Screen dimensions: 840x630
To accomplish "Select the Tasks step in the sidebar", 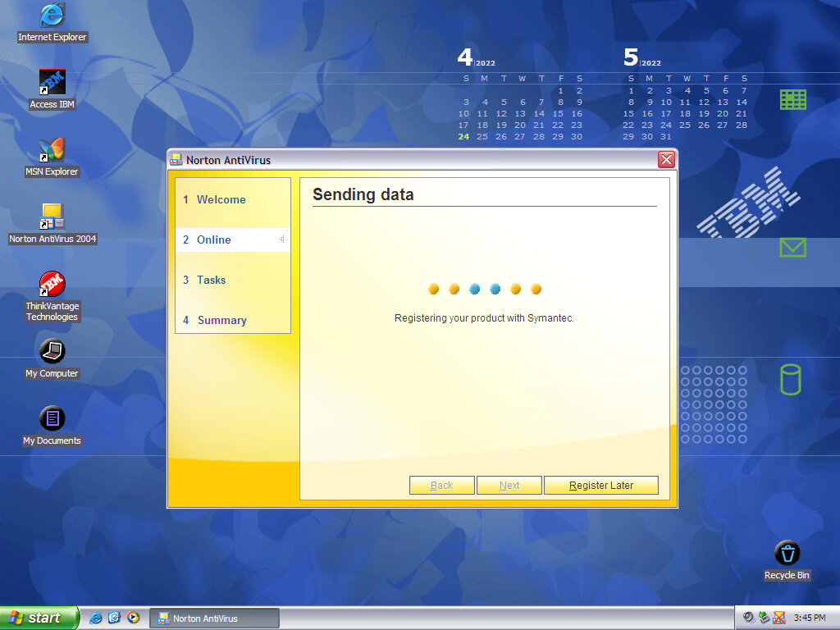I will [211, 280].
